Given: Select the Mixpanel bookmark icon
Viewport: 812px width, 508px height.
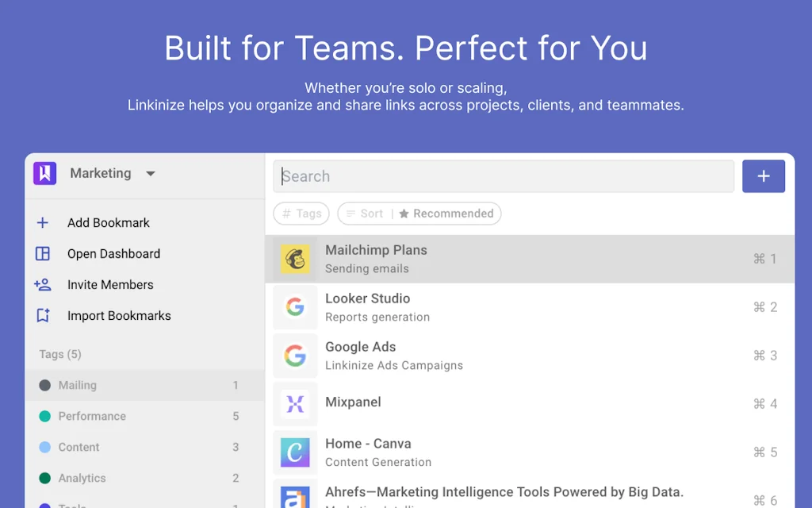Looking at the screenshot, I should coord(295,403).
